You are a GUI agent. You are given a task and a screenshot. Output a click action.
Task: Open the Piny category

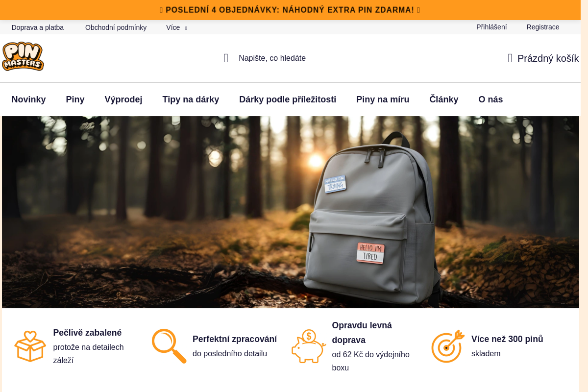point(75,99)
